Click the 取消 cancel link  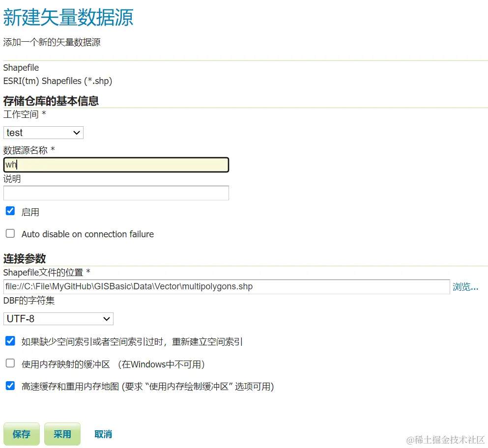coord(103,434)
